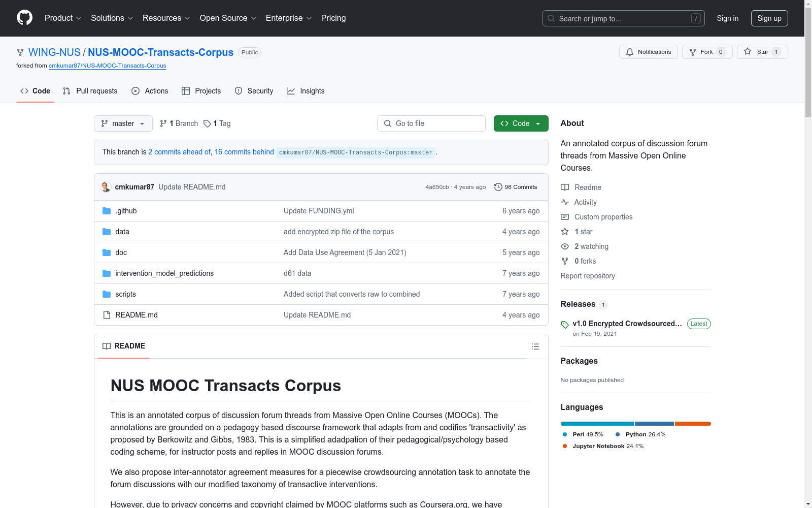Click the bell icon in Notifications
This screenshot has height=508, width=812.
630,52
